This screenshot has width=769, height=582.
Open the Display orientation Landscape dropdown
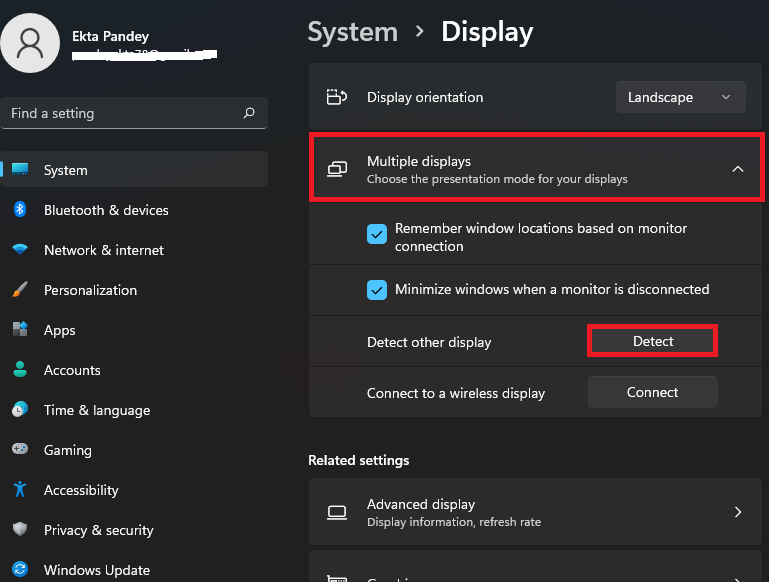(681, 97)
